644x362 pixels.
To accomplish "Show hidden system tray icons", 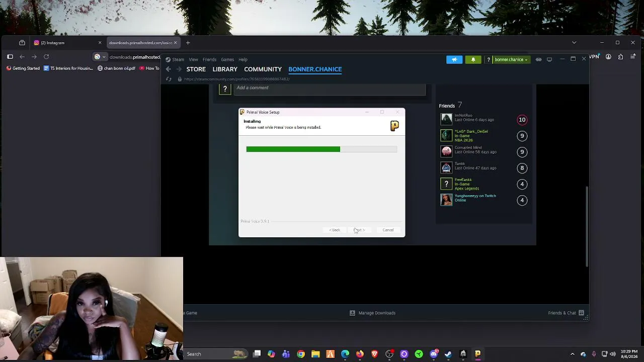I will coord(572,354).
